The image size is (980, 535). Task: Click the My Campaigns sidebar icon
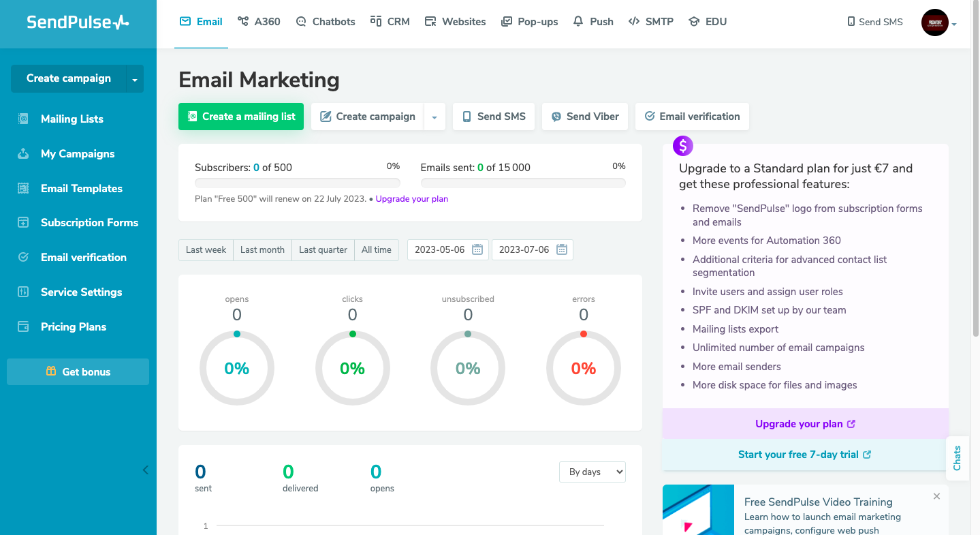coord(23,153)
